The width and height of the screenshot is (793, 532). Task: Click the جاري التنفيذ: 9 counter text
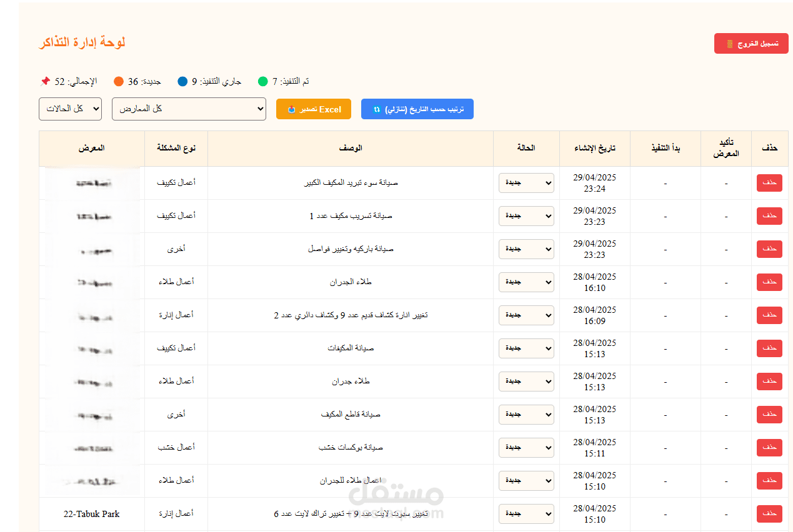click(x=216, y=81)
